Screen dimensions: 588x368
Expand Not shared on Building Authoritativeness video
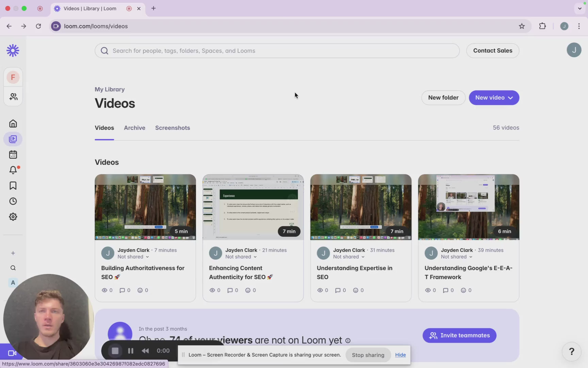click(x=133, y=257)
